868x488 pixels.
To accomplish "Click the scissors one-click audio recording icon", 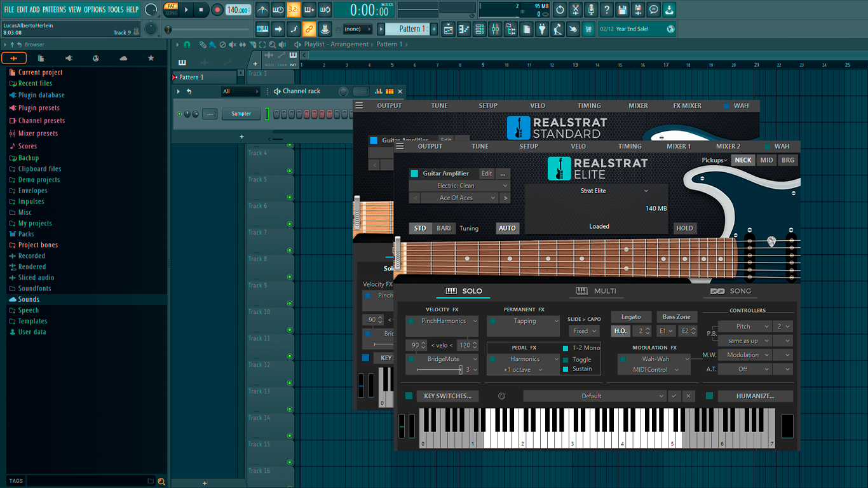I will [576, 10].
